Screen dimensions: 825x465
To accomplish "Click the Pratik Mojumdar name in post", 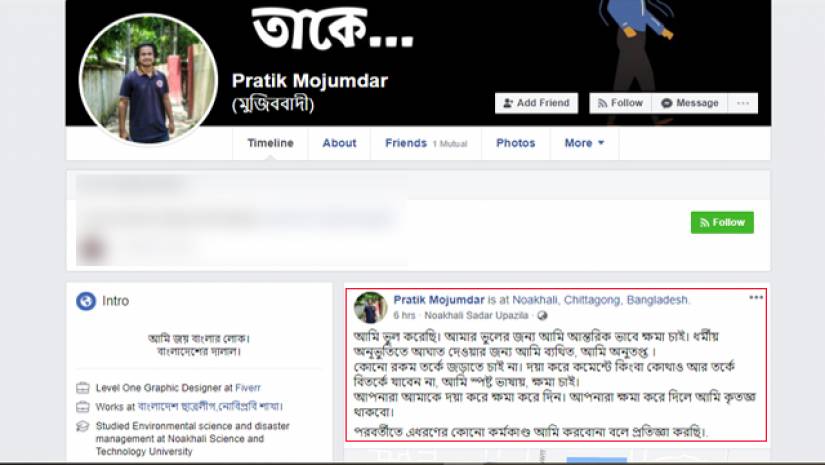I will [439, 300].
